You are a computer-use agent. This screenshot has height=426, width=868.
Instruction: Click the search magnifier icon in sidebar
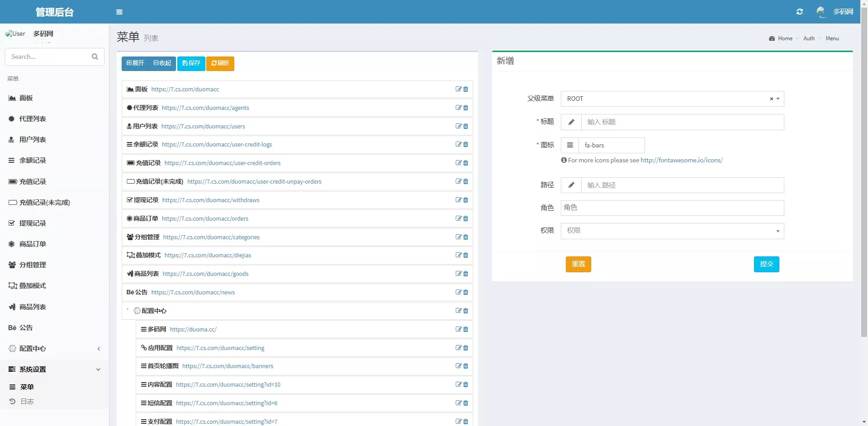coord(95,57)
